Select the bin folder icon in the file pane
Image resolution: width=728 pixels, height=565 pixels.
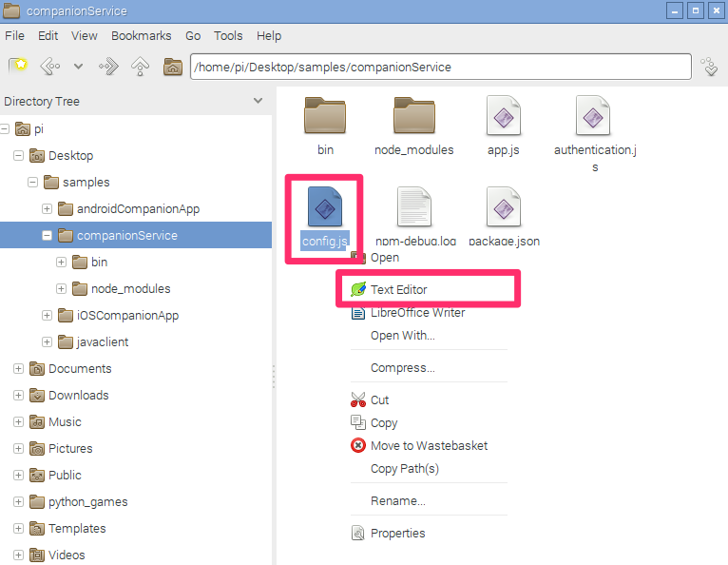325,116
